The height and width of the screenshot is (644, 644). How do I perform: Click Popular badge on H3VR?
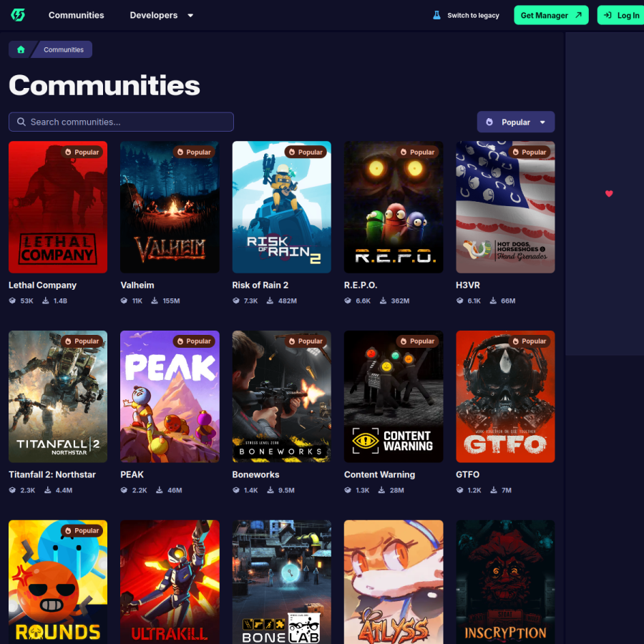click(x=530, y=152)
